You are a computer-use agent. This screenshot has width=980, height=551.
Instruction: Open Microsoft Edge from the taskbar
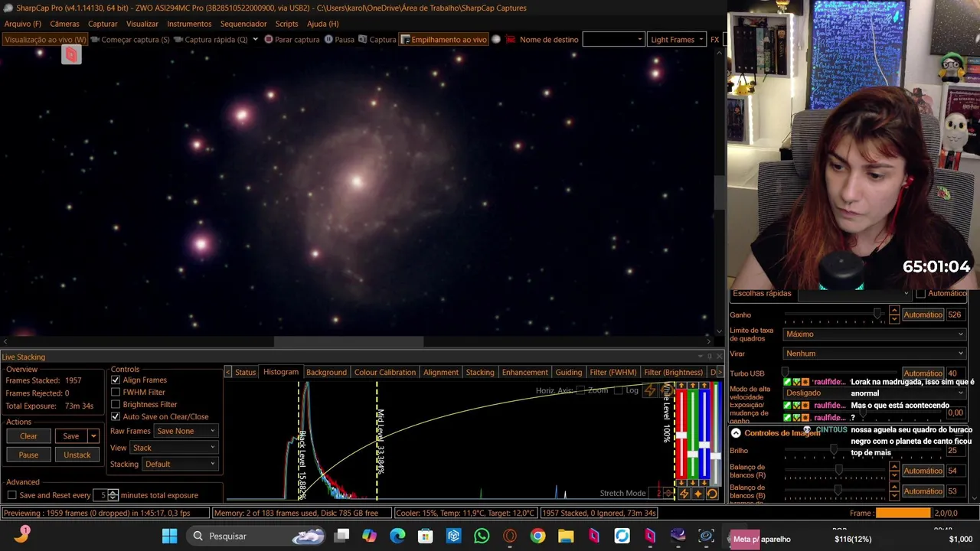[x=397, y=536]
